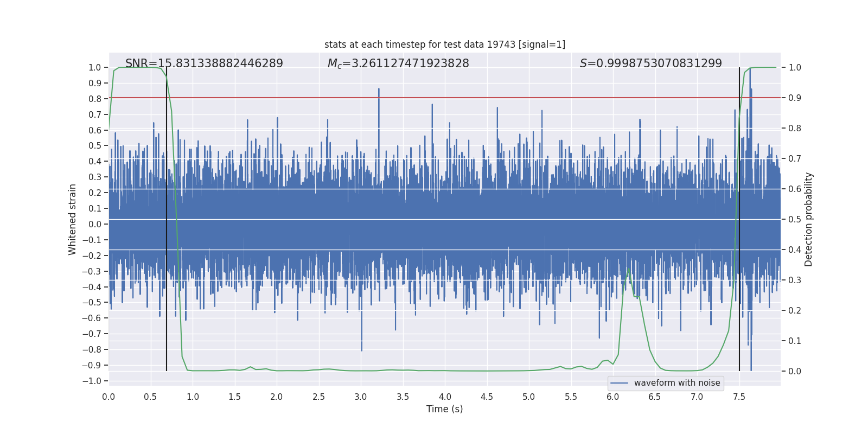Select the SNR=15.83 annotation text
Viewport: 868px width, 434px height.
click(204, 63)
